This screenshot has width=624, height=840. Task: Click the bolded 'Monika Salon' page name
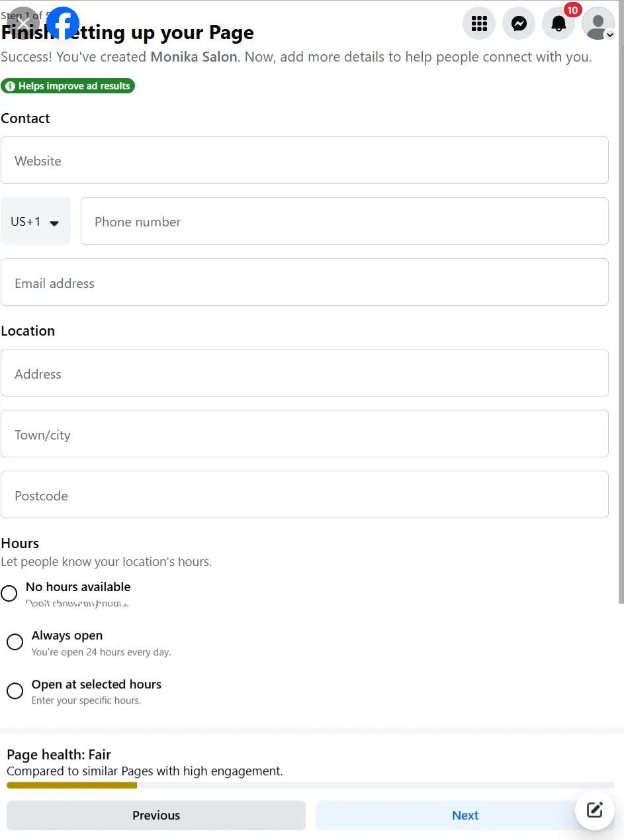194,57
